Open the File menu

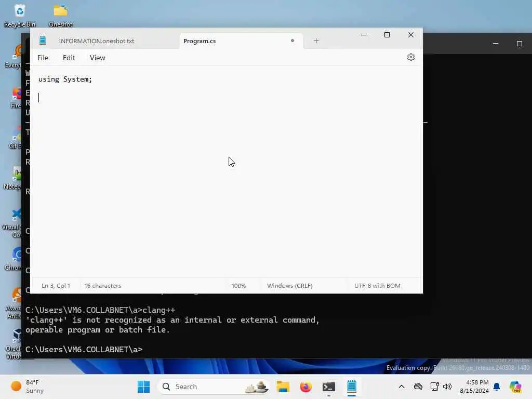pyautogui.click(x=43, y=58)
